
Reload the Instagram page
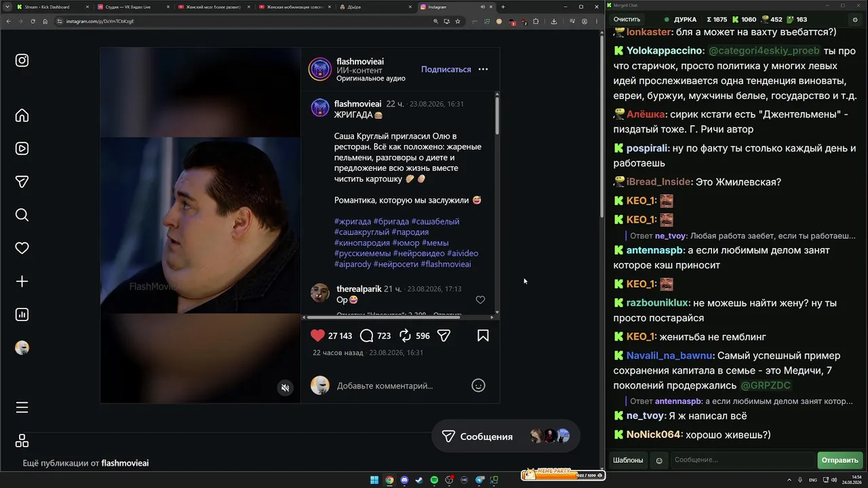pyautogui.click(x=33, y=21)
